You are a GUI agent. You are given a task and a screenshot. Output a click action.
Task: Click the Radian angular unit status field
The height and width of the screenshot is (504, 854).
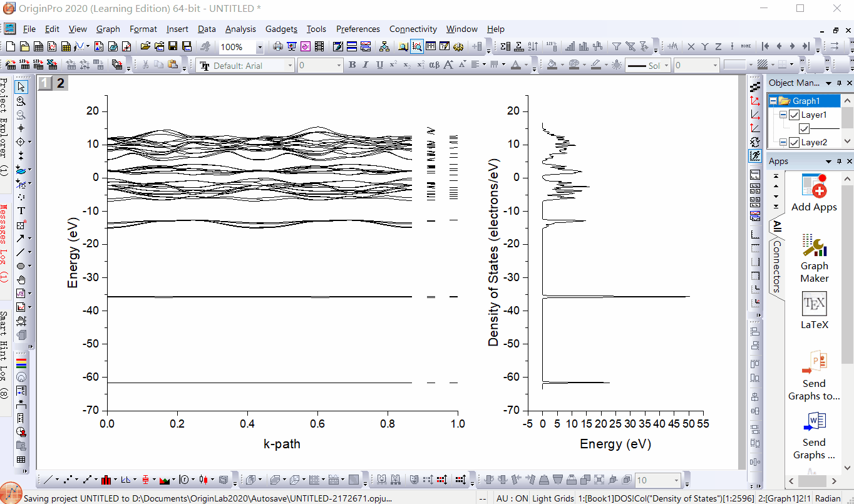pyautogui.click(x=828, y=498)
